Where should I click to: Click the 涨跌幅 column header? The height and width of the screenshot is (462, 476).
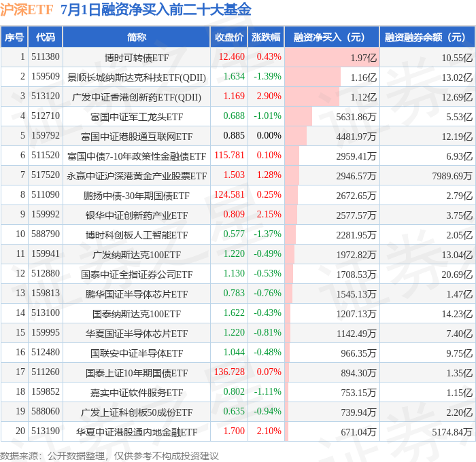click(266, 37)
